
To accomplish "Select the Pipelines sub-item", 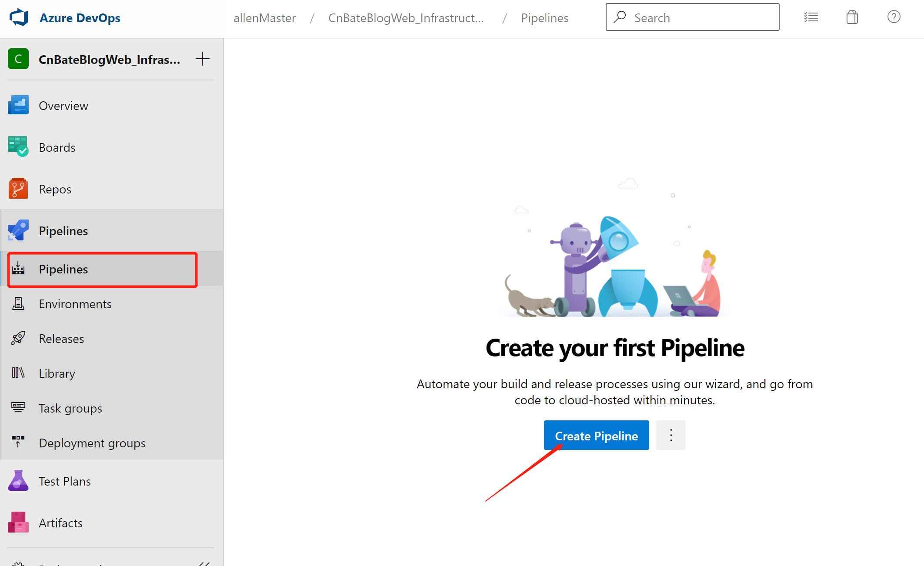I will [x=112, y=269].
